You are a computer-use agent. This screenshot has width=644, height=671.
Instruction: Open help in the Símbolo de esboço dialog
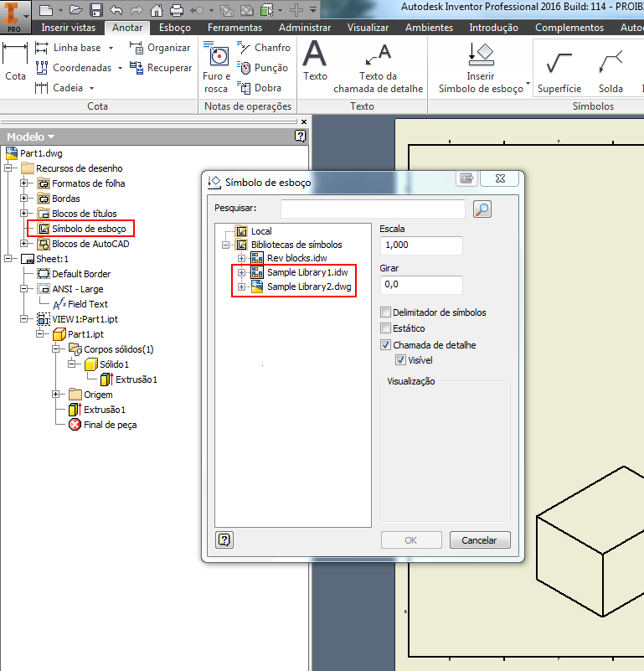pyautogui.click(x=224, y=539)
